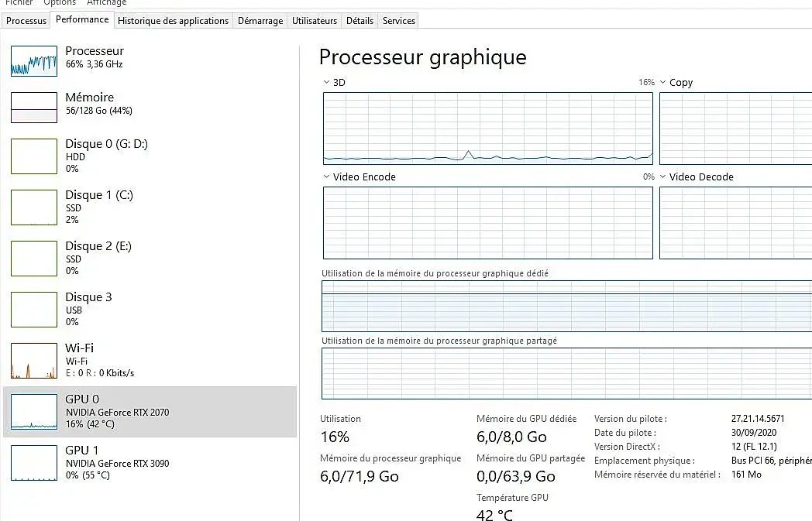Open the Wi-Fi activity graph thumbnail
The height and width of the screenshot is (521, 812).
click(x=34, y=360)
